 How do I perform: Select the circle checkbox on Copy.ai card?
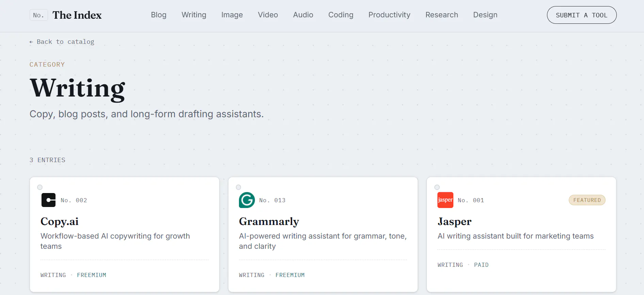[40, 187]
